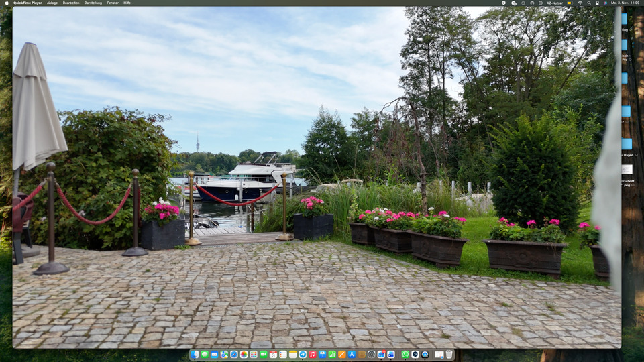644x362 pixels.
Task: Open Safari in the dock
Action: pos(234,354)
